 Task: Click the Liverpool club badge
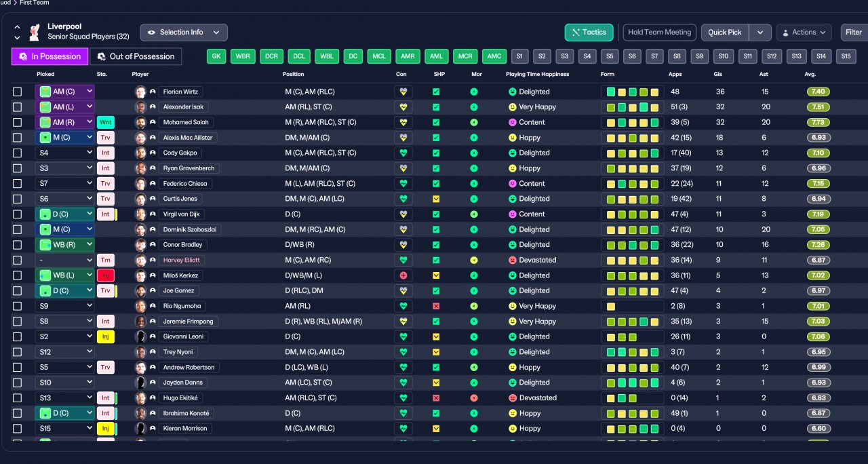[34, 32]
